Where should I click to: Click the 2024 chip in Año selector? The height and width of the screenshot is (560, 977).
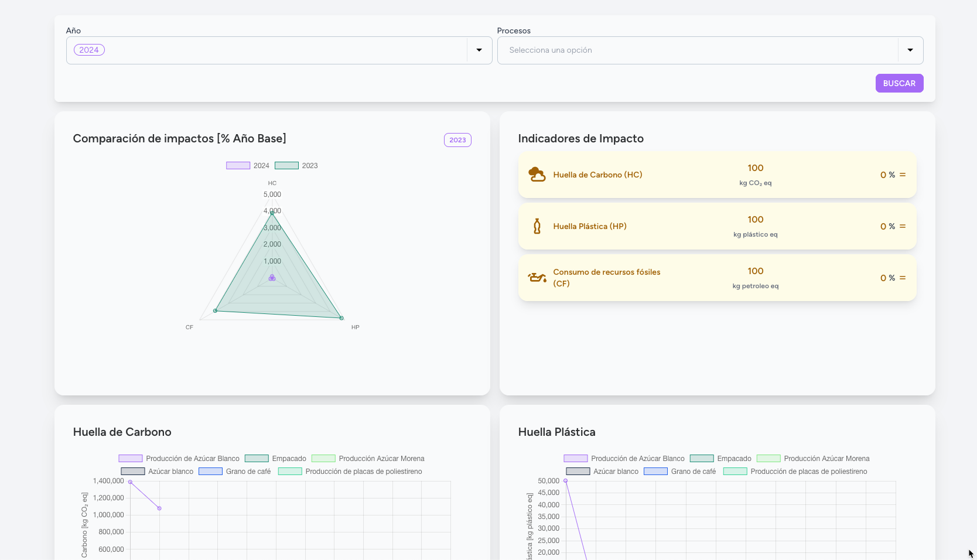tap(89, 50)
